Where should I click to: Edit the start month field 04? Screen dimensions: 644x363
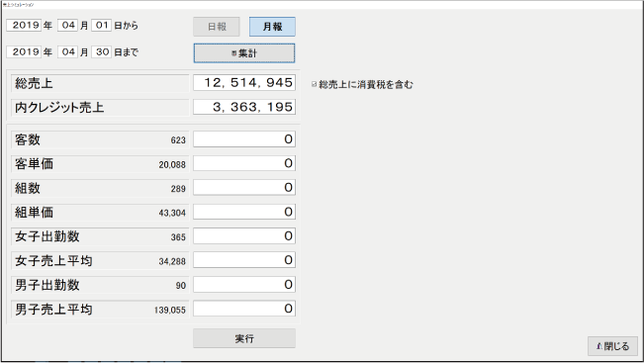[x=68, y=26]
